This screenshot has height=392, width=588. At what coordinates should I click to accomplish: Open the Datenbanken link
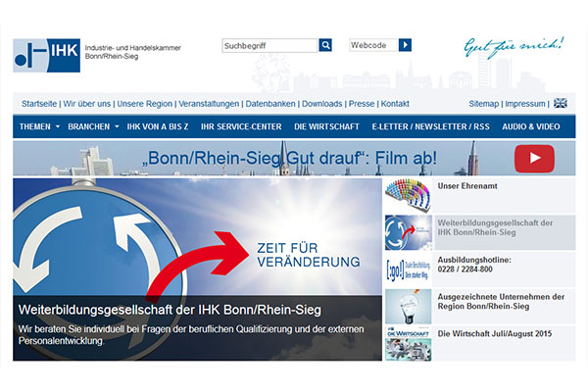point(270,104)
